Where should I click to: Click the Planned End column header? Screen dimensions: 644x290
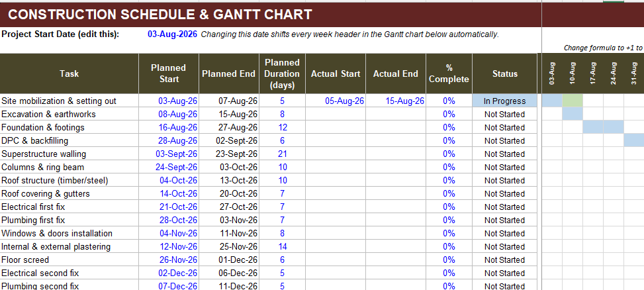coord(229,74)
